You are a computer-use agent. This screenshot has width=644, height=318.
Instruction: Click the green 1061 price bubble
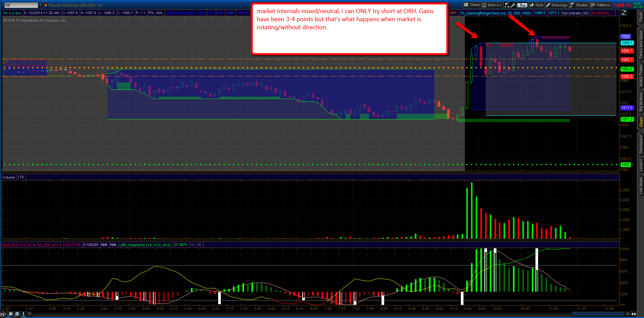(626, 165)
